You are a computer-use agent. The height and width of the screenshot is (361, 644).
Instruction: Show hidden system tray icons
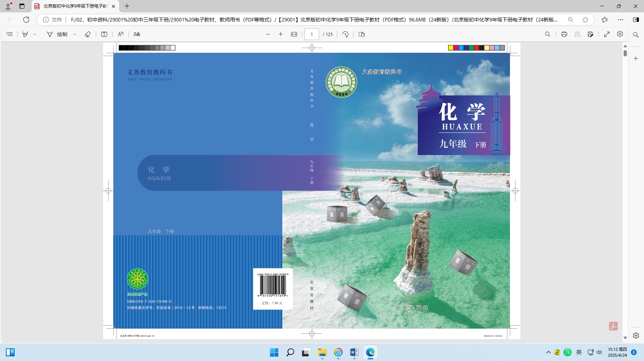point(548,352)
